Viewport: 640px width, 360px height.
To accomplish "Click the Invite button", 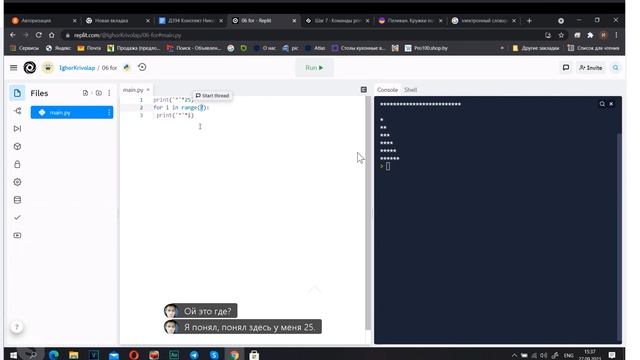I will click(x=591, y=68).
